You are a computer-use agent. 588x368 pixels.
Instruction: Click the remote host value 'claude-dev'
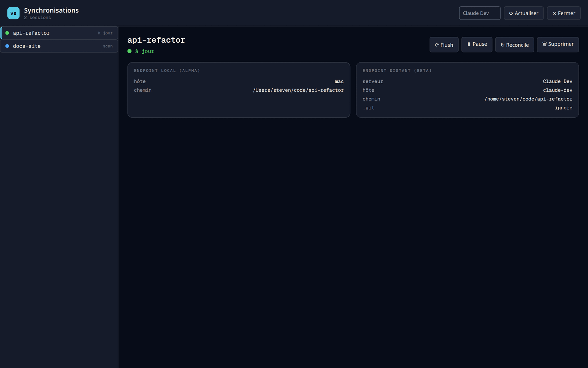point(557,90)
